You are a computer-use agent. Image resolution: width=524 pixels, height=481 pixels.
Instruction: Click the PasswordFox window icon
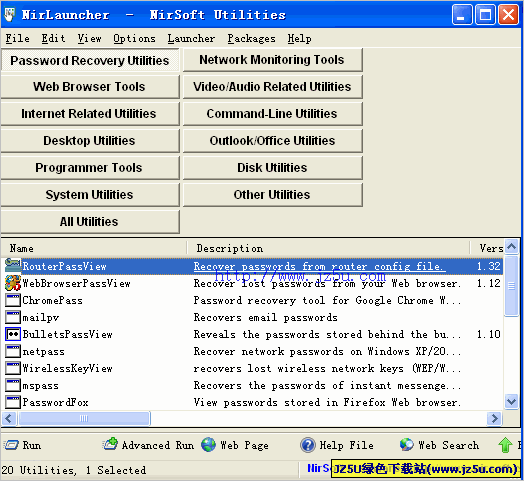tap(13, 402)
